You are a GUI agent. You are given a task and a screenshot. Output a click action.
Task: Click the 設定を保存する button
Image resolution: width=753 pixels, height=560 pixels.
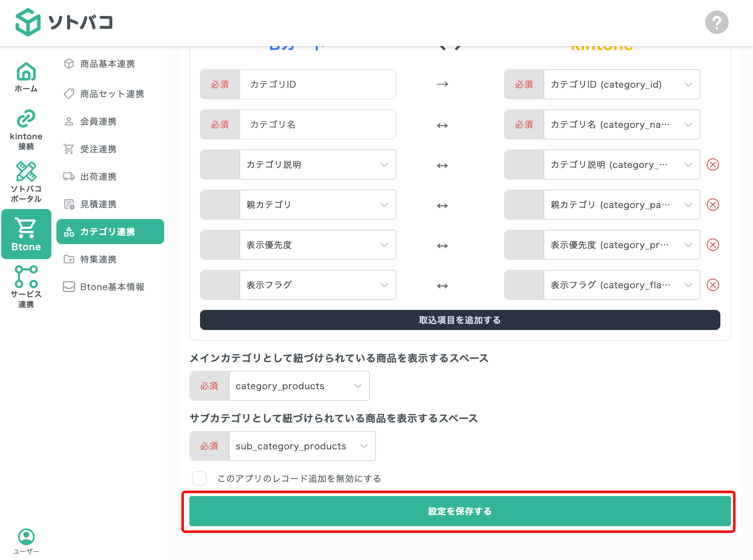click(459, 511)
